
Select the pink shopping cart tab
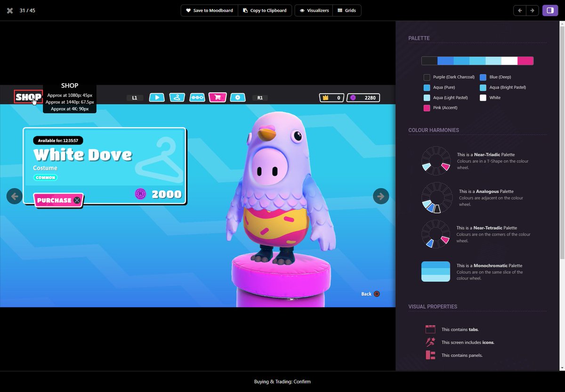pyautogui.click(x=218, y=97)
